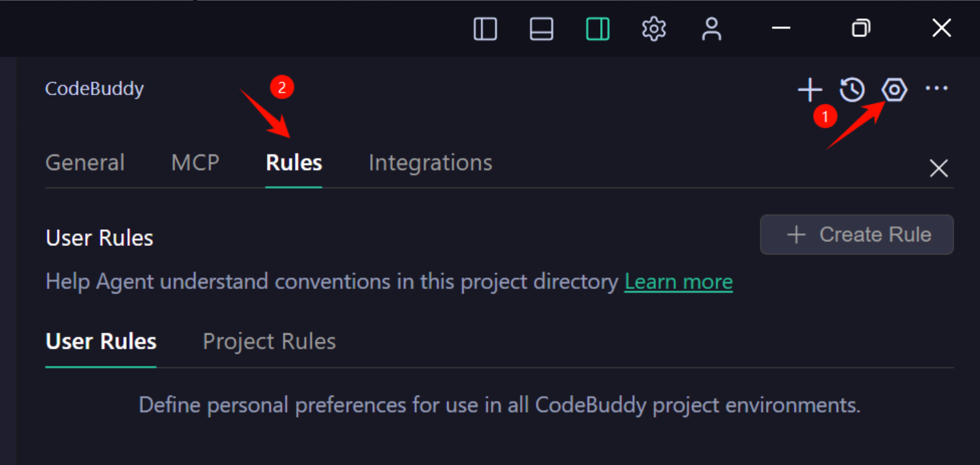Close the CodeBuddy settings view
Image resolution: width=980 pixels, height=465 pixels.
938,168
